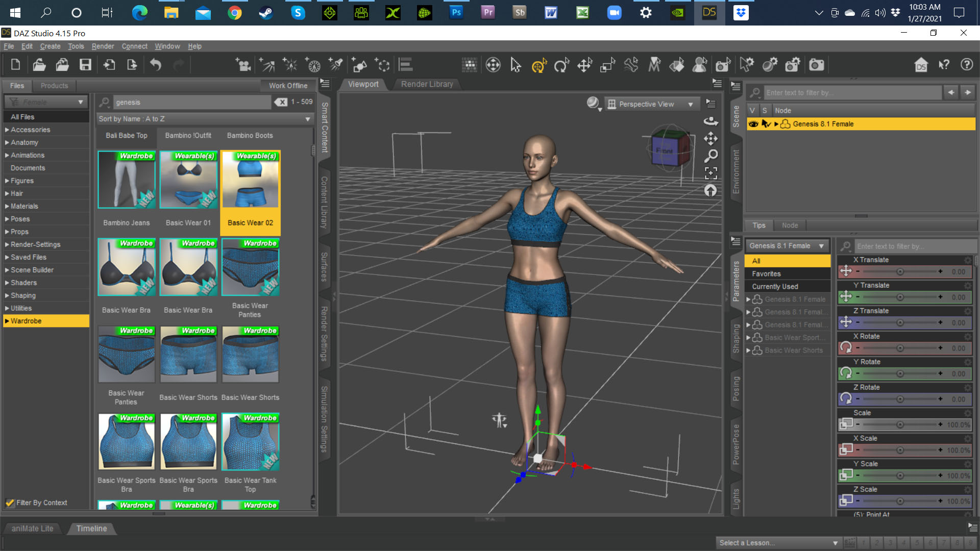Image resolution: width=980 pixels, height=551 pixels.
Task: Click the Scene pane filter text field
Action: tap(852, 92)
